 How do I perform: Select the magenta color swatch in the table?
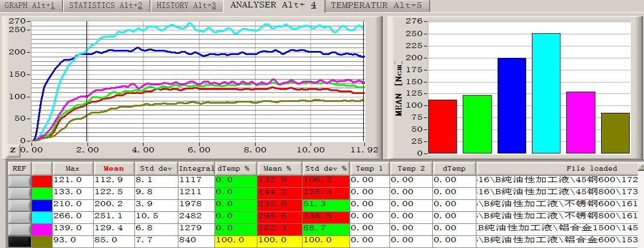(42, 228)
